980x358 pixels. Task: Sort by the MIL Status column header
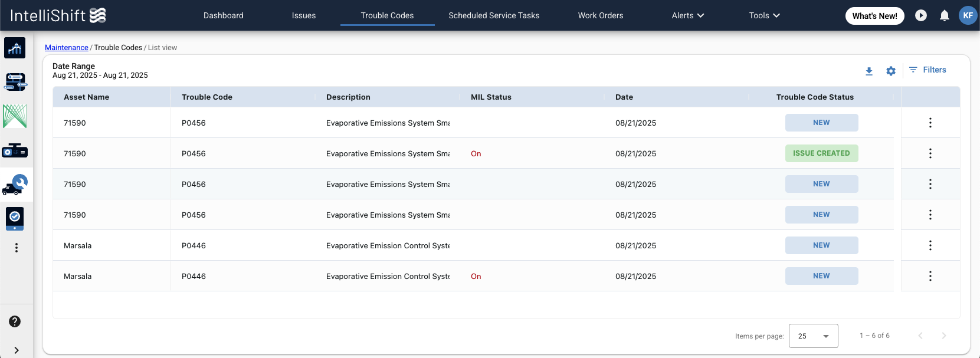pyautogui.click(x=491, y=97)
